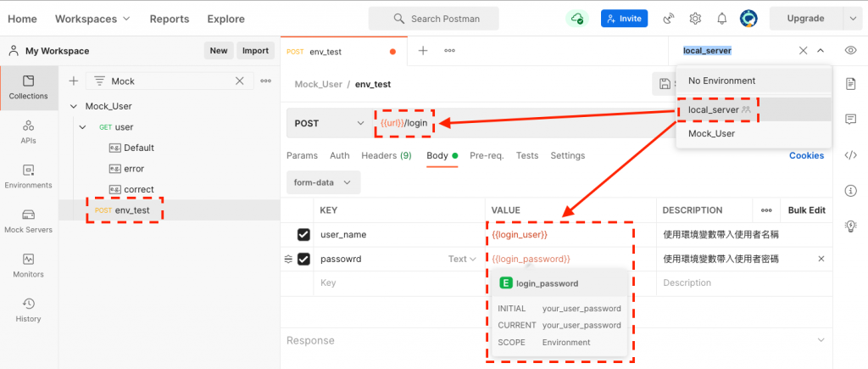Collapse the GET user request examples
The width and height of the screenshot is (868, 369).
[83, 127]
